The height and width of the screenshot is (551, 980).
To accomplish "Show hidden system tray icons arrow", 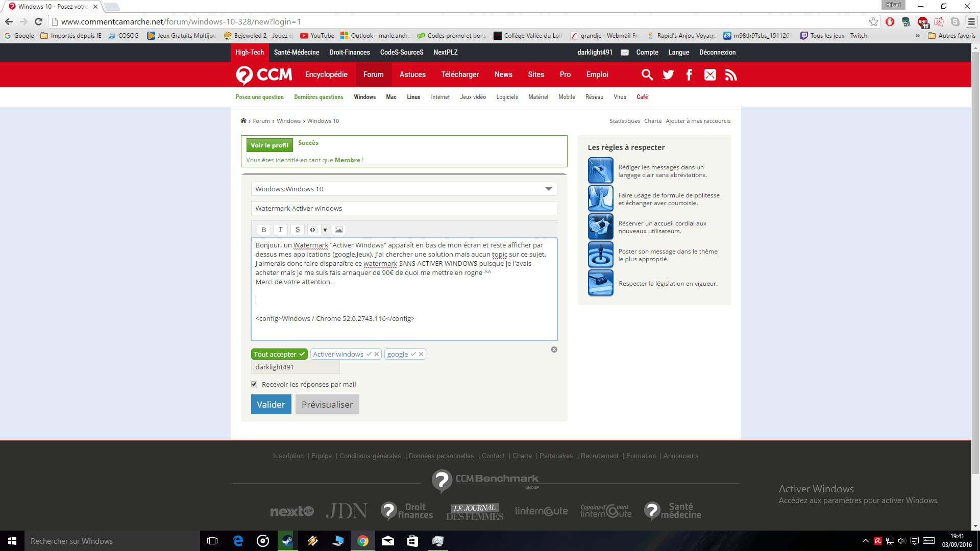I will (x=865, y=541).
